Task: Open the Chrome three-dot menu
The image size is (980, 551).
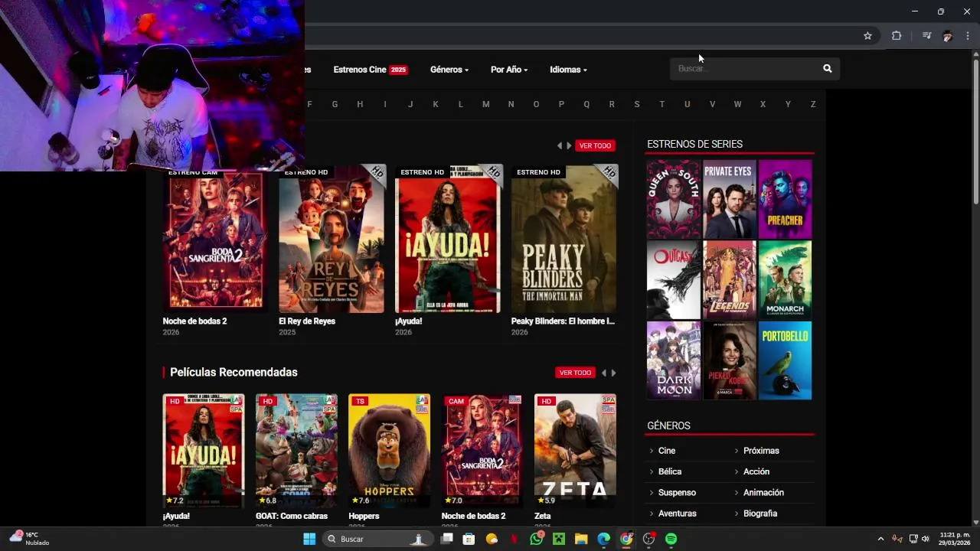Action: click(968, 36)
